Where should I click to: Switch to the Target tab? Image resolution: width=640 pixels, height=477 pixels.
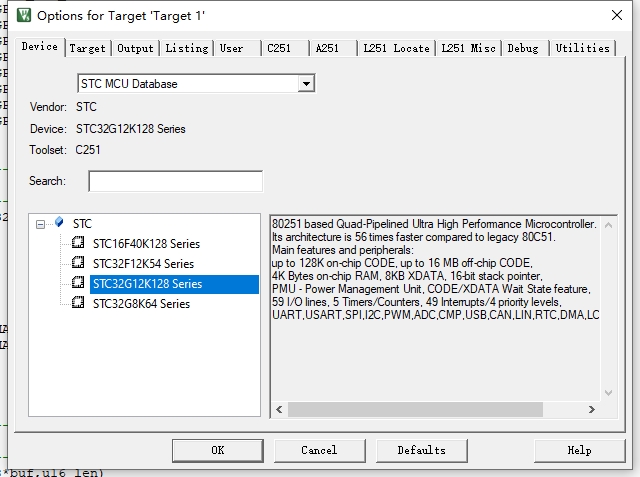[87, 48]
